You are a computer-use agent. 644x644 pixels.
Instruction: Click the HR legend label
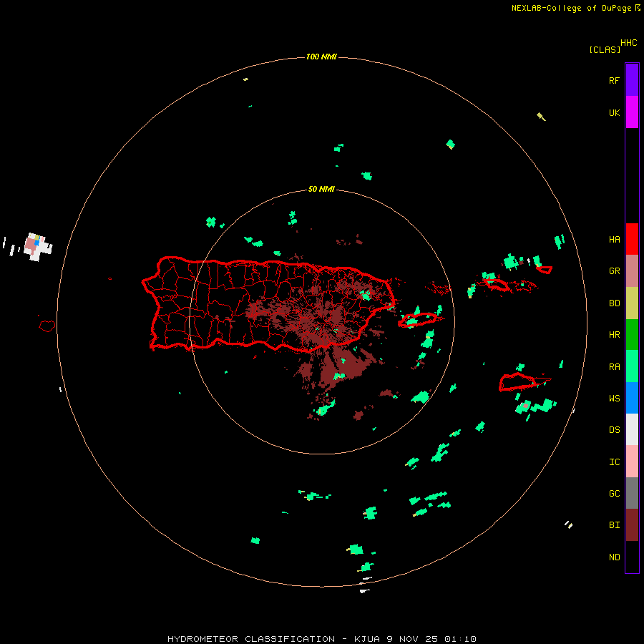614,335
